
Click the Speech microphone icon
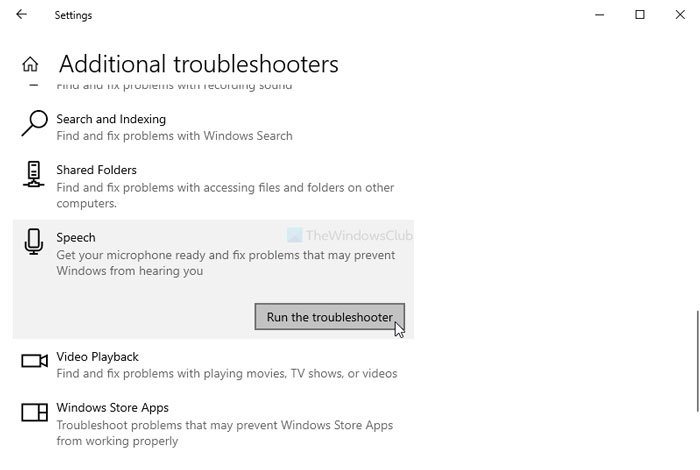coord(33,241)
